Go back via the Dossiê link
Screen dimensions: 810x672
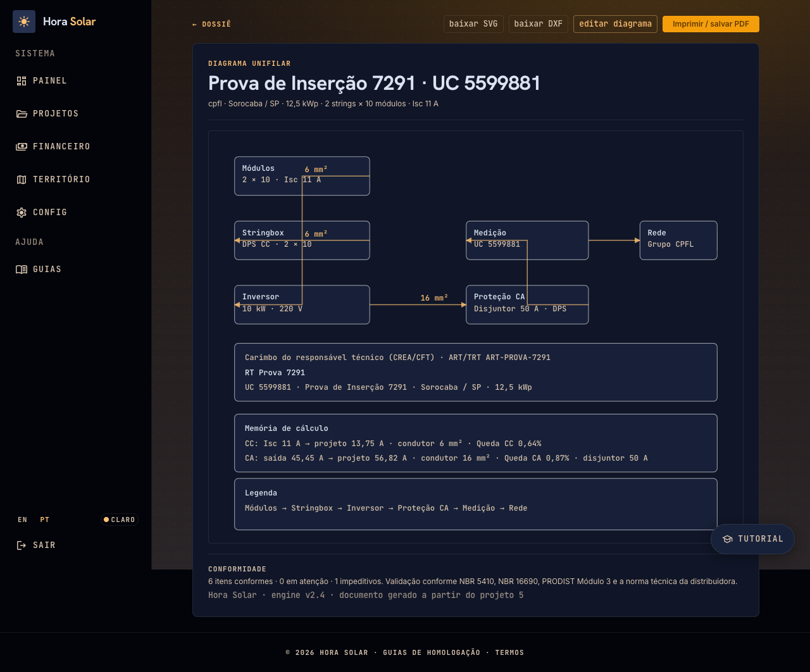pyautogui.click(x=211, y=24)
